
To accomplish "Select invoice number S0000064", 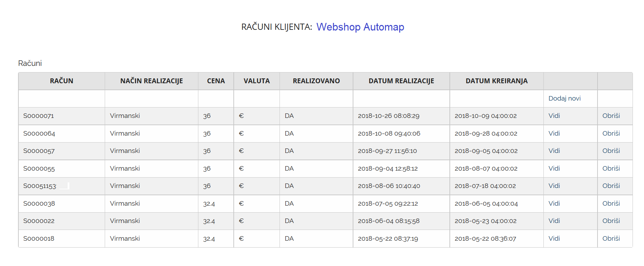I will pyautogui.click(x=39, y=134).
